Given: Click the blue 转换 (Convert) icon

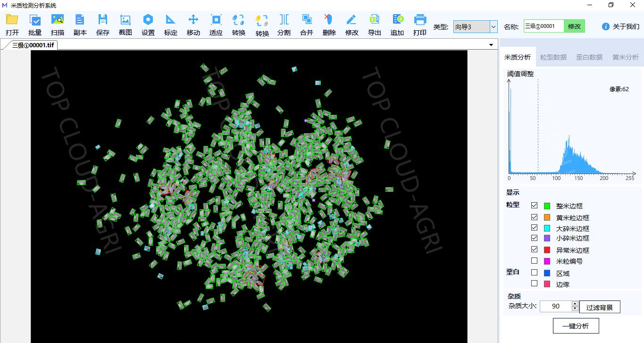Looking at the screenshot, I should (239, 20).
